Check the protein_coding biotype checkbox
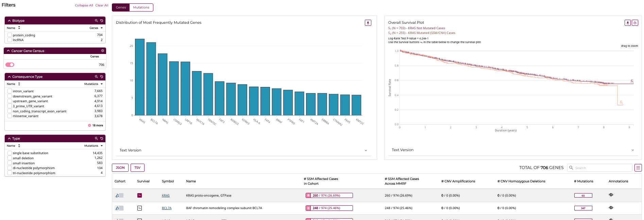The height and width of the screenshot is (220, 644). [10, 35]
